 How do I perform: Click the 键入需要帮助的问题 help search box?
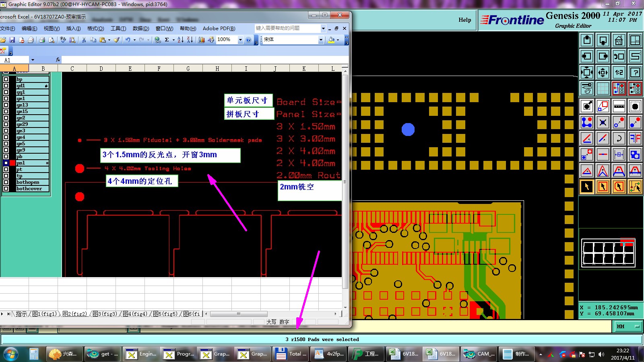click(288, 29)
